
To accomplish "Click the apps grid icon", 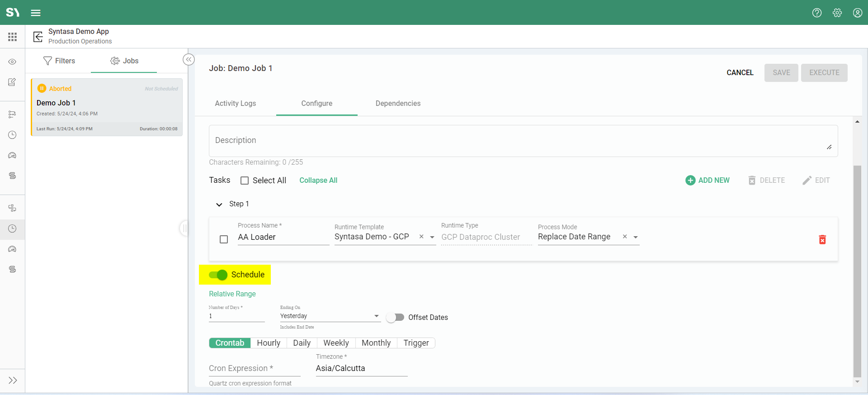I will tap(12, 37).
